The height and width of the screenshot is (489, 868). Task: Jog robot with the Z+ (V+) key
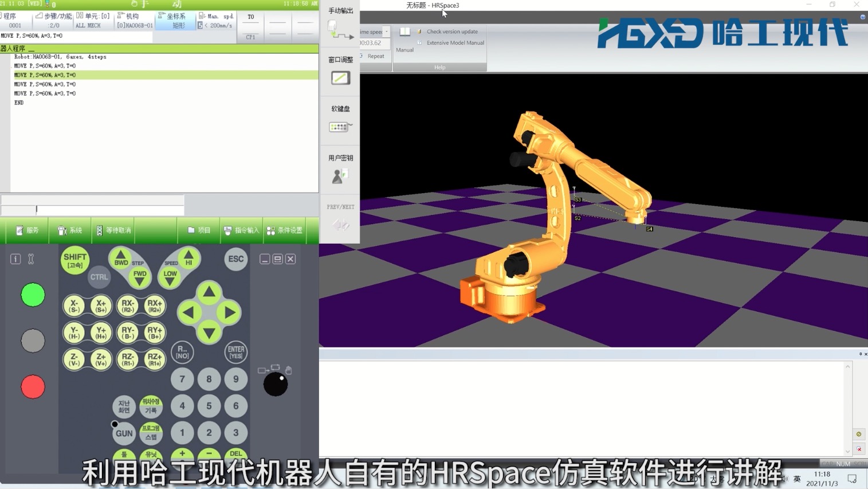point(101,359)
